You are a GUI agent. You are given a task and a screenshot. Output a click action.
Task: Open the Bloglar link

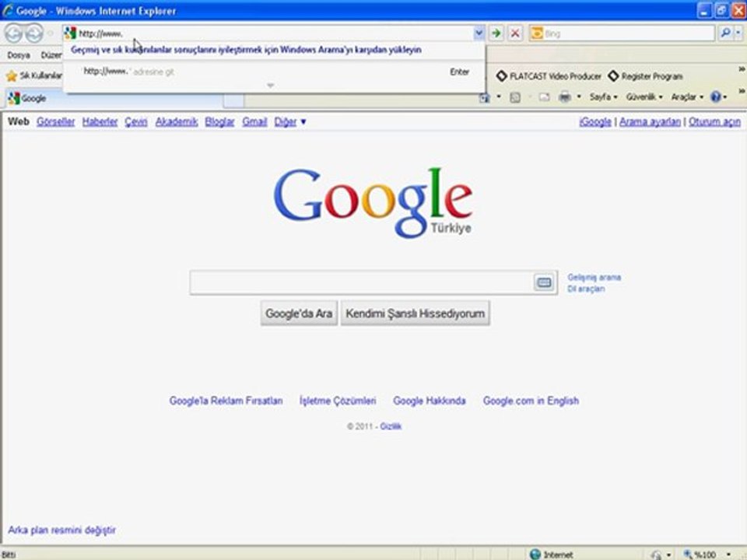tap(219, 122)
